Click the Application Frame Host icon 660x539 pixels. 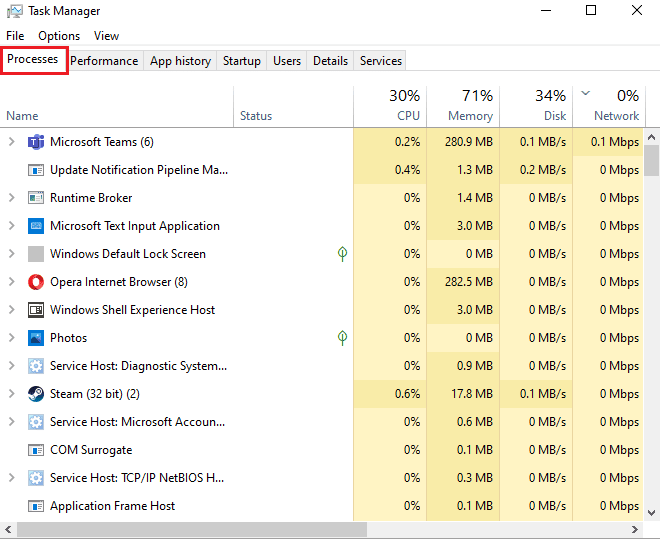(36, 506)
